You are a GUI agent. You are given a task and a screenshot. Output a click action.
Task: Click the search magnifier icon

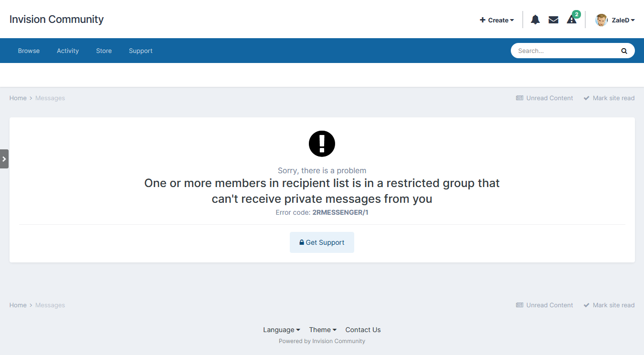coord(624,51)
